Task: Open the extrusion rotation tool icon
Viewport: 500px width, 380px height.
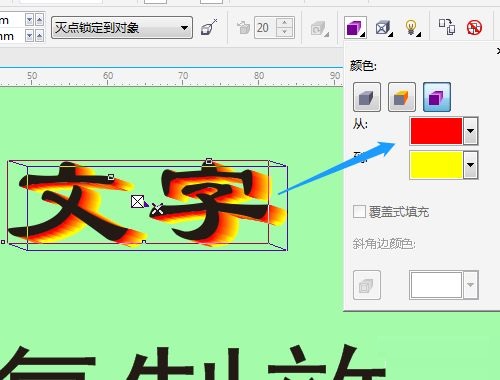Action: click(320, 28)
